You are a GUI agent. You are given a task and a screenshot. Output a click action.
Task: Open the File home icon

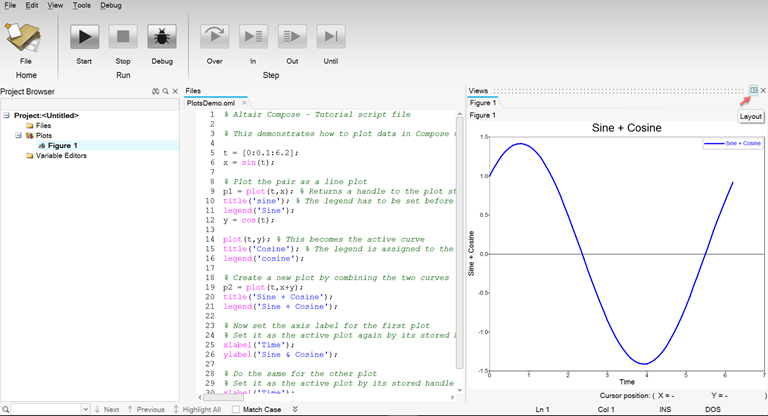click(25, 37)
